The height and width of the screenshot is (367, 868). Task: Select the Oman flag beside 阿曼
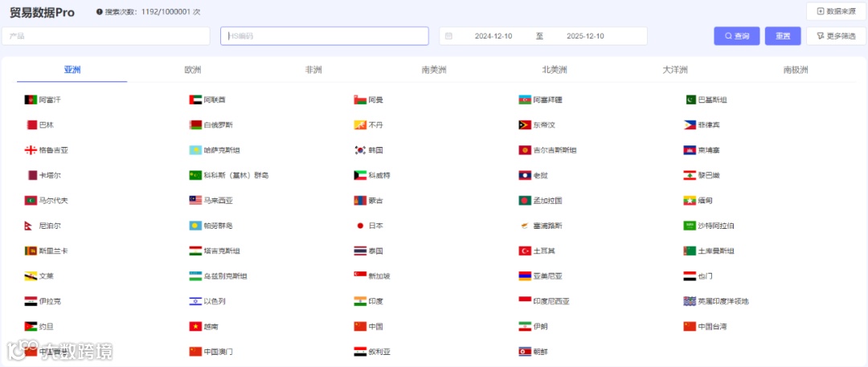point(360,100)
